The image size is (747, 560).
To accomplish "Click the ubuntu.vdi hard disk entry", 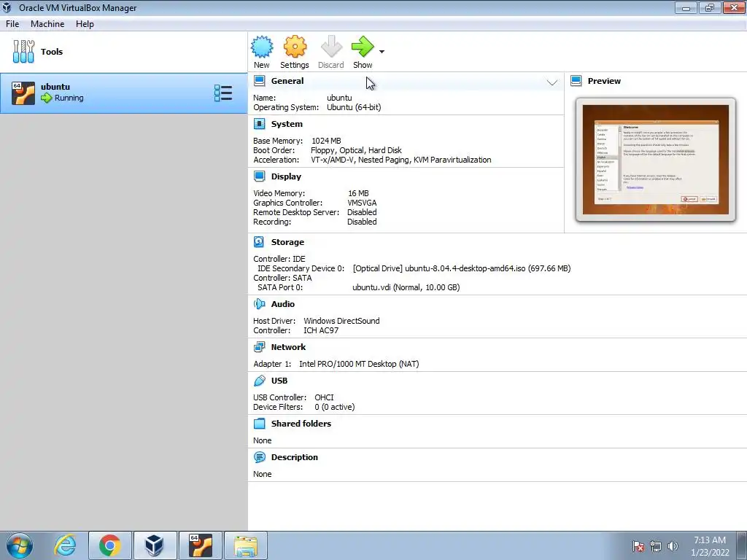I will pos(406,287).
